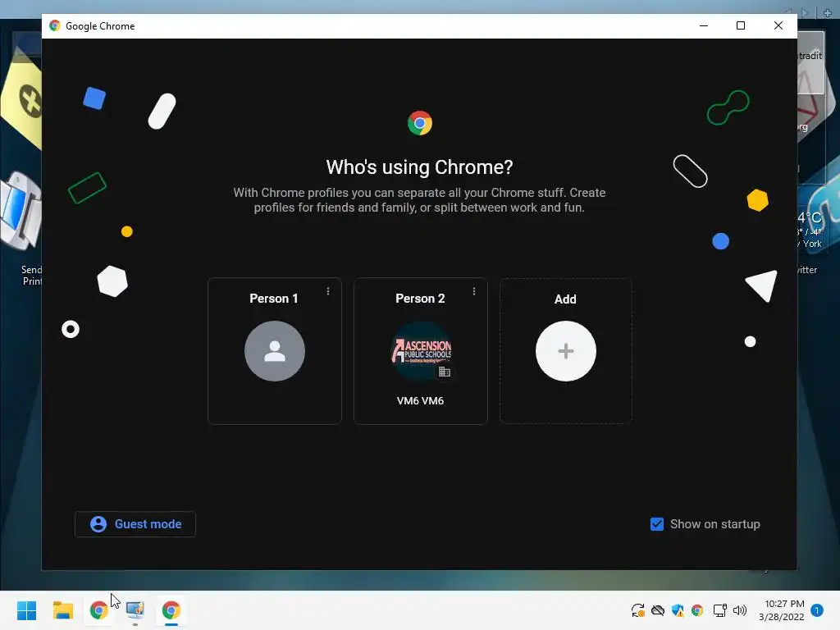Click the Add profile plus button

pos(566,351)
